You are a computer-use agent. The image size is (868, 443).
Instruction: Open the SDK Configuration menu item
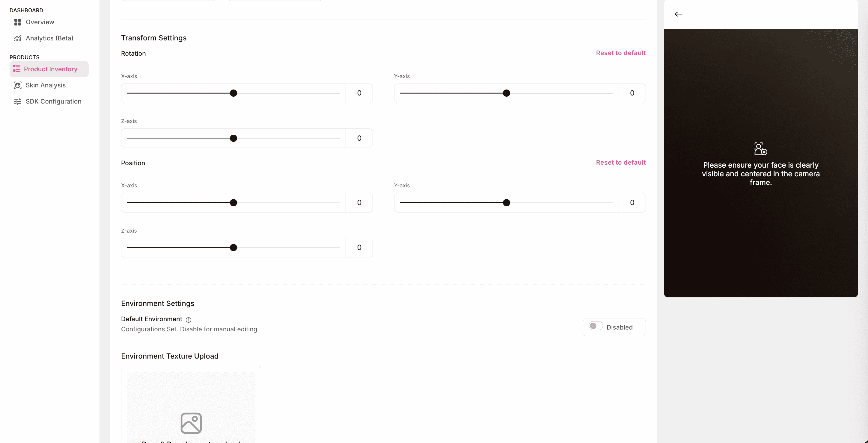pyautogui.click(x=54, y=102)
